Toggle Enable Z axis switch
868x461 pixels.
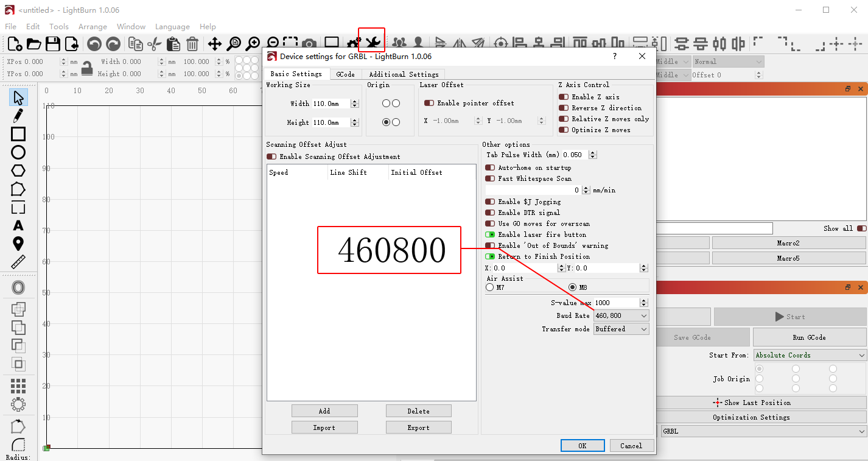[x=563, y=97]
